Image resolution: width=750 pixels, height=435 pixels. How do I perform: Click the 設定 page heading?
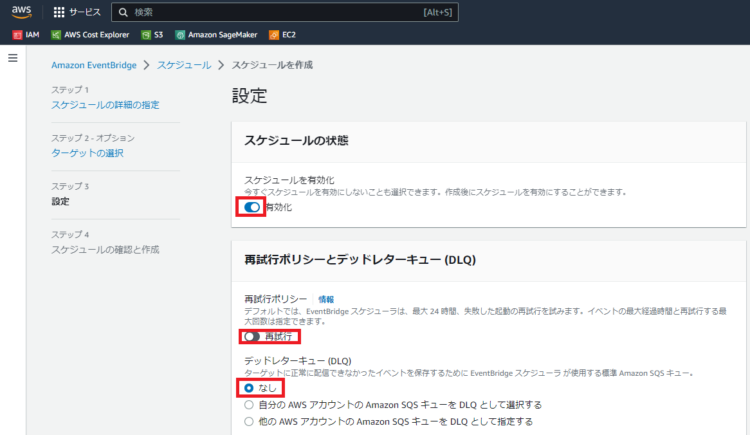coord(249,96)
